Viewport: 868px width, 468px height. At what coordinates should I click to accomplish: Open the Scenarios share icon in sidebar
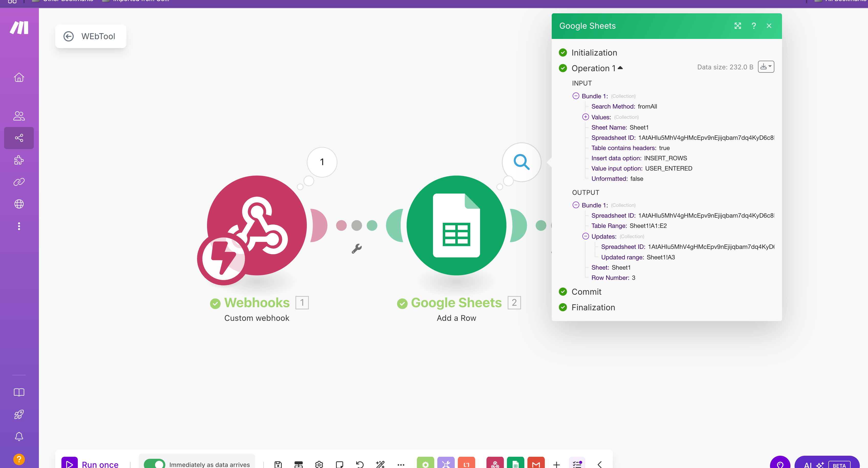click(19, 138)
